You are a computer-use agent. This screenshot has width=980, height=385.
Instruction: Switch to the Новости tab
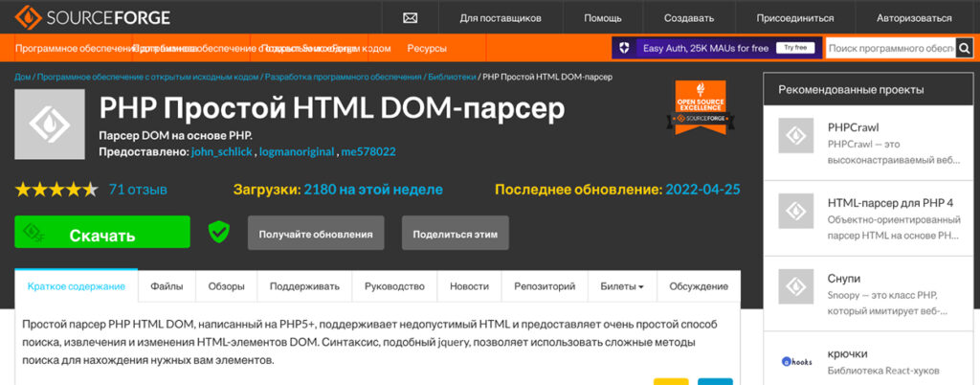[x=469, y=287]
